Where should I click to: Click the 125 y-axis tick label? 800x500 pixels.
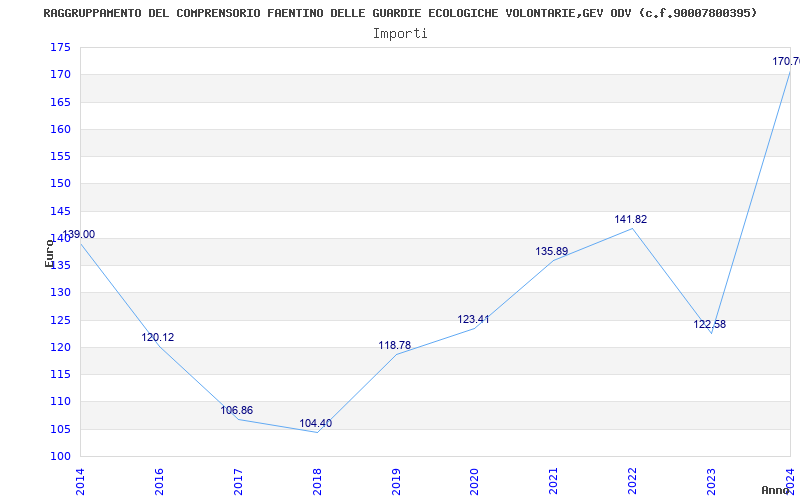click(x=60, y=320)
